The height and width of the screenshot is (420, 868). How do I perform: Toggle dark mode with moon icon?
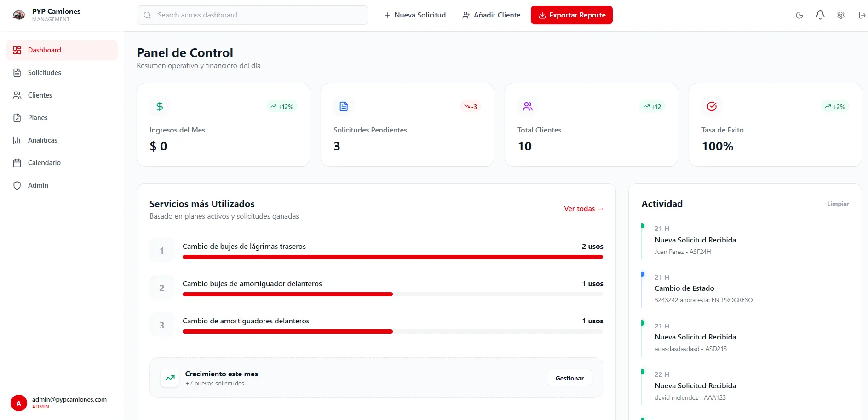[x=799, y=15]
